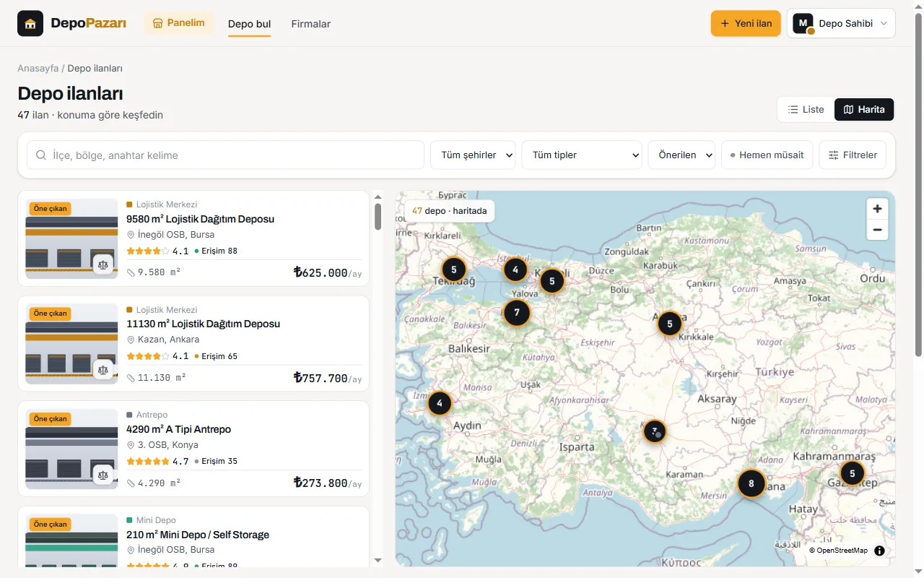Zoom in the map with plus button

pyautogui.click(x=877, y=209)
